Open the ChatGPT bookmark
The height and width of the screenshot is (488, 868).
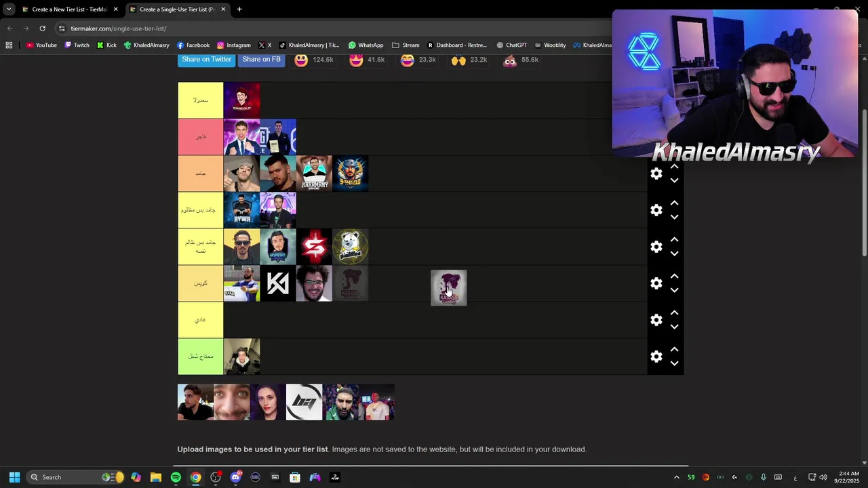click(x=511, y=45)
